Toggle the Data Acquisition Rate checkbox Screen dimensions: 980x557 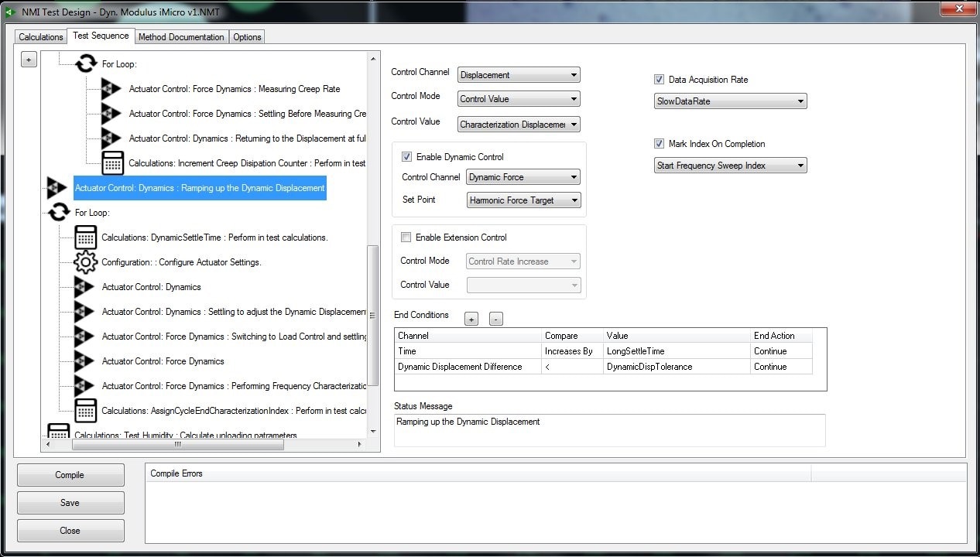(x=659, y=80)
